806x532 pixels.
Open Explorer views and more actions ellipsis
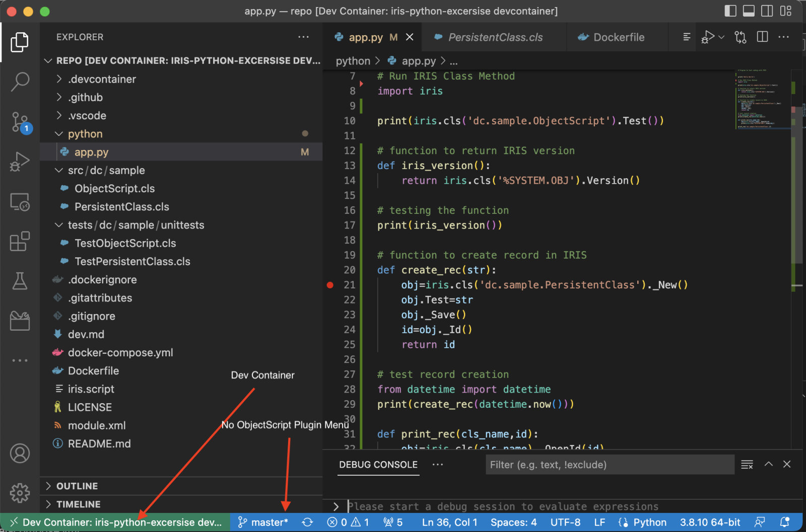coord(303,37)
